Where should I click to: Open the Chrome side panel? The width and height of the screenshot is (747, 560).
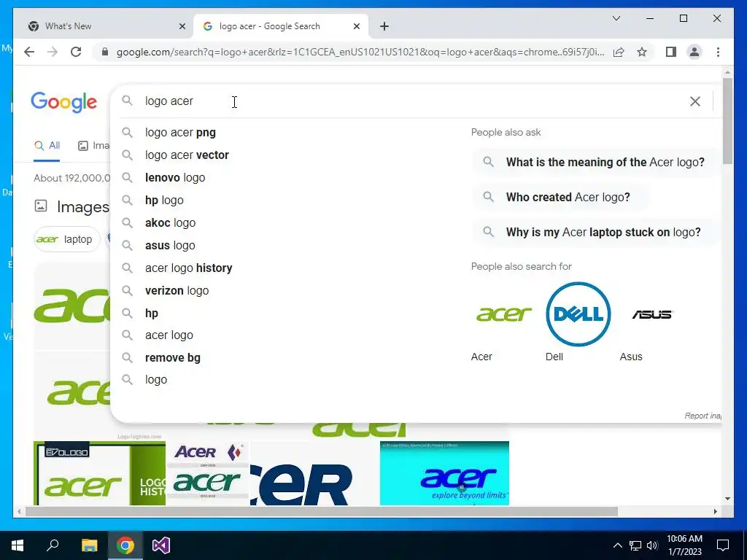[671, 52]
